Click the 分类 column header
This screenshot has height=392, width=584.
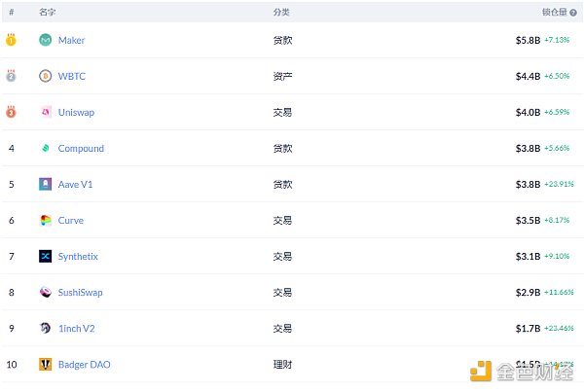(281, 12)
